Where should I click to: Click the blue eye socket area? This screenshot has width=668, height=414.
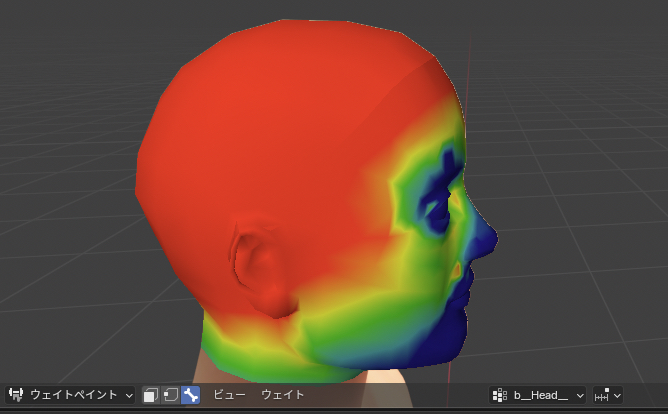point(437,208)
